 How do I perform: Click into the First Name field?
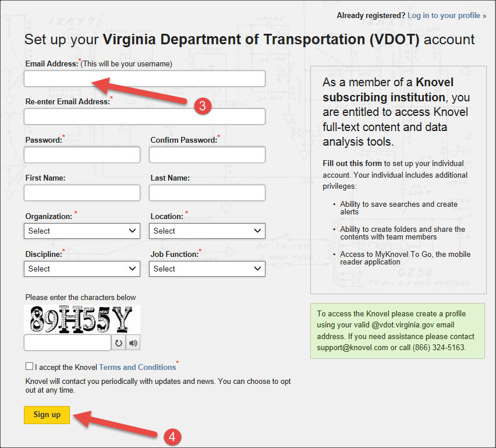tap(82, 192)
